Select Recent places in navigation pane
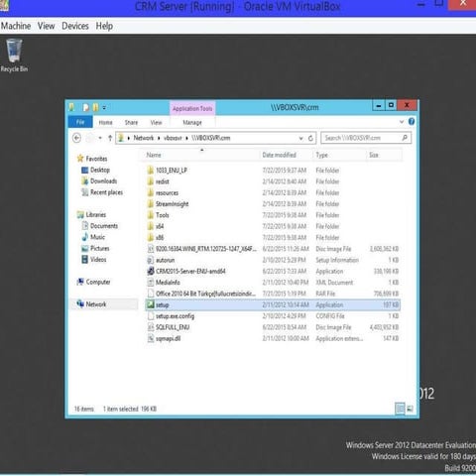 coord(102,192)
